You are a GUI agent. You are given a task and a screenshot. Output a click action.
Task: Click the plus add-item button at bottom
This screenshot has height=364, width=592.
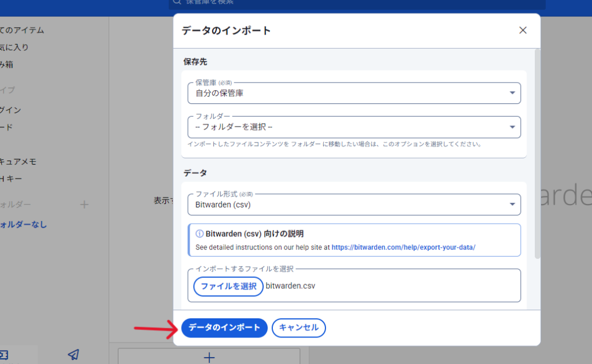point(209,357)
